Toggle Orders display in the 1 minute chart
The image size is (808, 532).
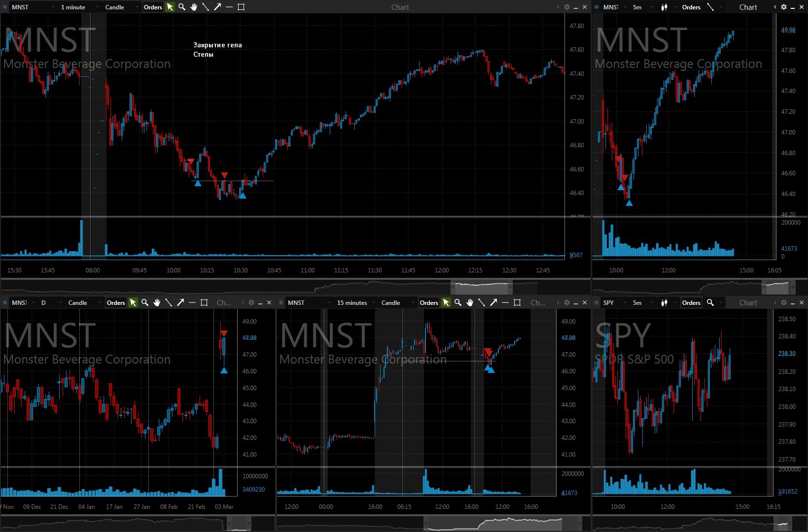point(153,7)
